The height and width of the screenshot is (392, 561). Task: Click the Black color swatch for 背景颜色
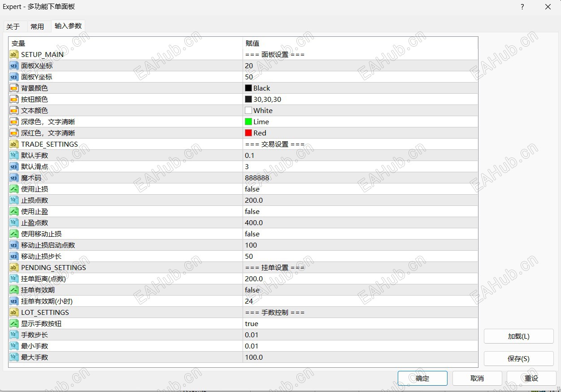tap(248, 88)
